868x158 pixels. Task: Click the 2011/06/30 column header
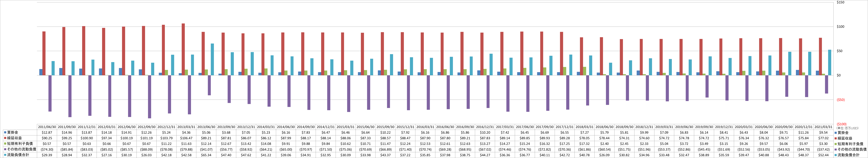tap(47, 127)
